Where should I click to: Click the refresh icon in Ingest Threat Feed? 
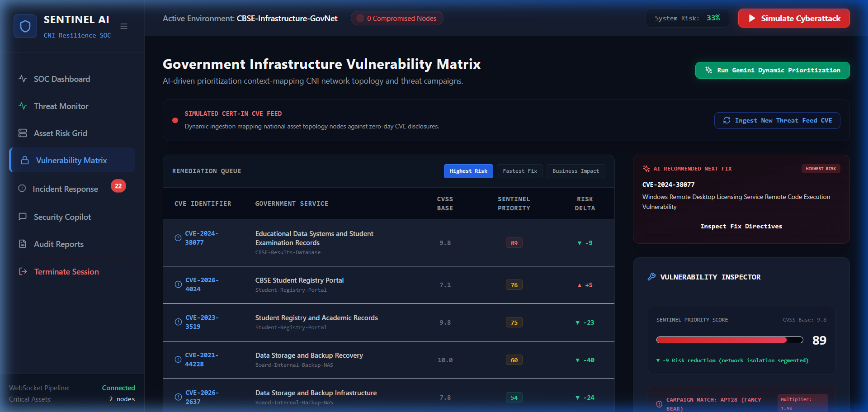coord(727,120)
